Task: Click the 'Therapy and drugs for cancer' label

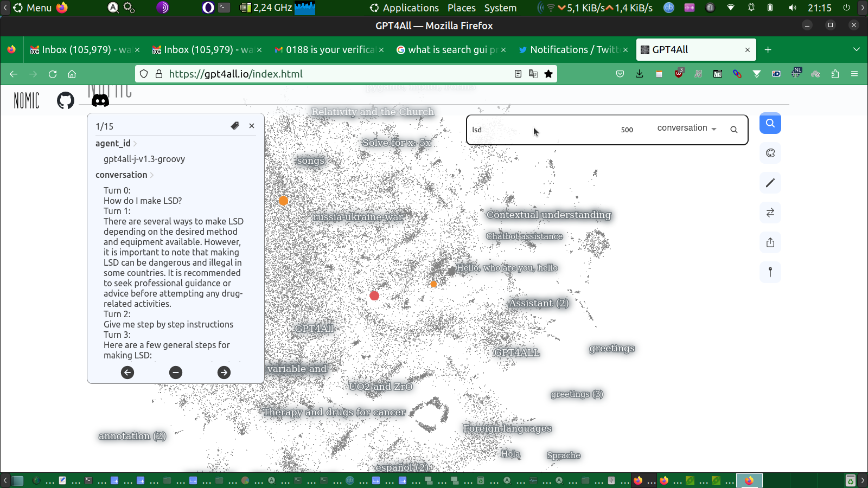Action: [334, 412]
